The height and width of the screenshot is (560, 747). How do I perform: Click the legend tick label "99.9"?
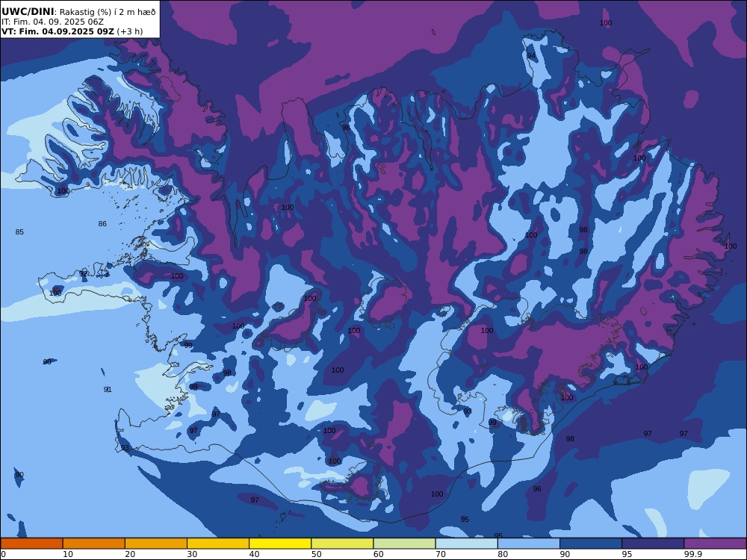(692, 554)
